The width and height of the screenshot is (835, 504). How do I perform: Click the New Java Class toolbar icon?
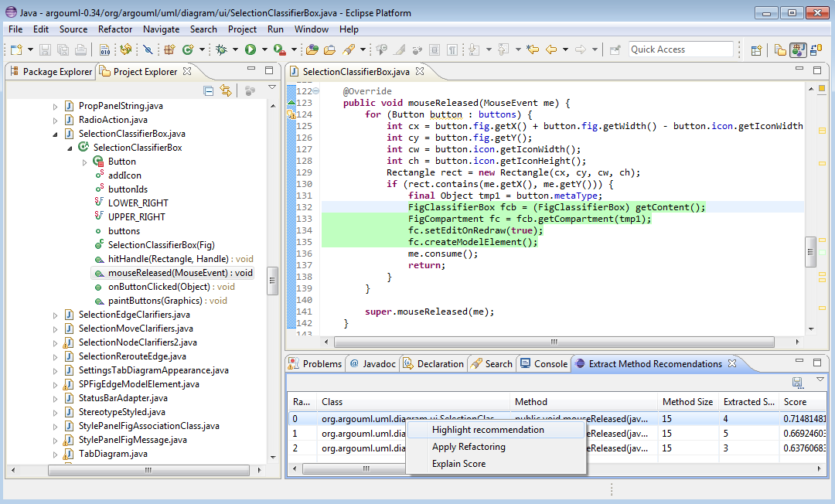tap(187, 49)
